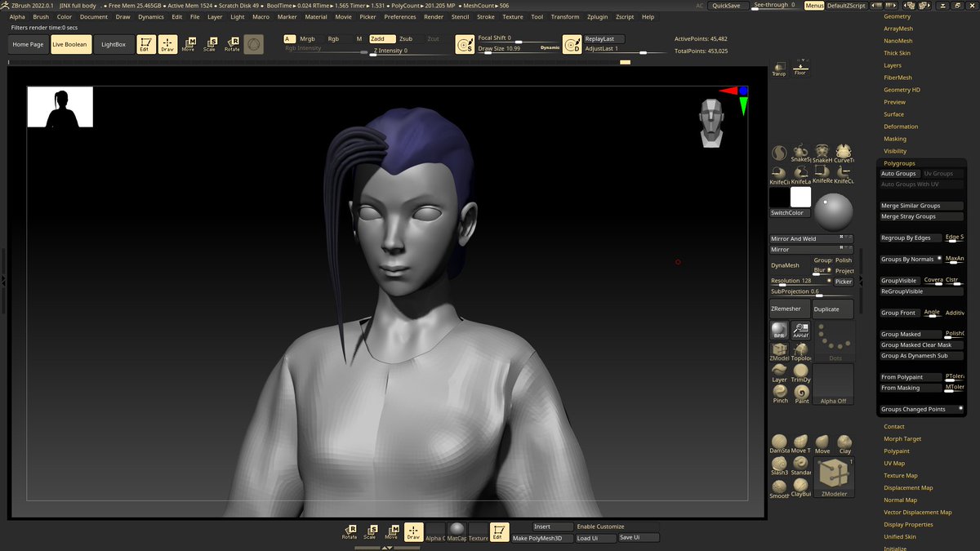This screenshot has width=980, height=551.
Task: Select the TrimDynamic brush
Action: coord(800,374)
